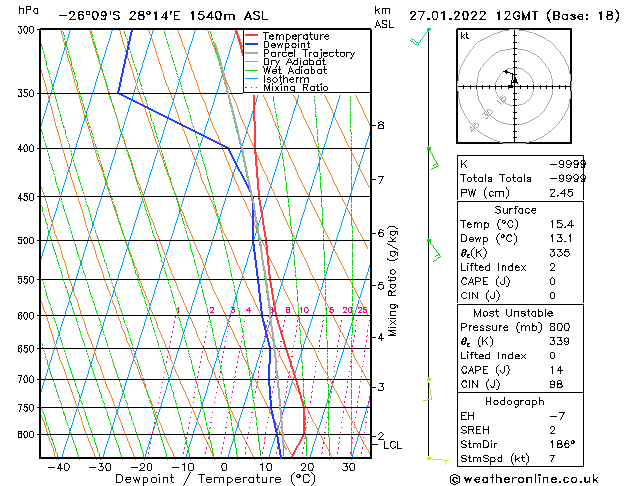Click the date header '27.01.2022 12GMT (Base: 18)'
629x486 pixels.
[x=514, y=16]
